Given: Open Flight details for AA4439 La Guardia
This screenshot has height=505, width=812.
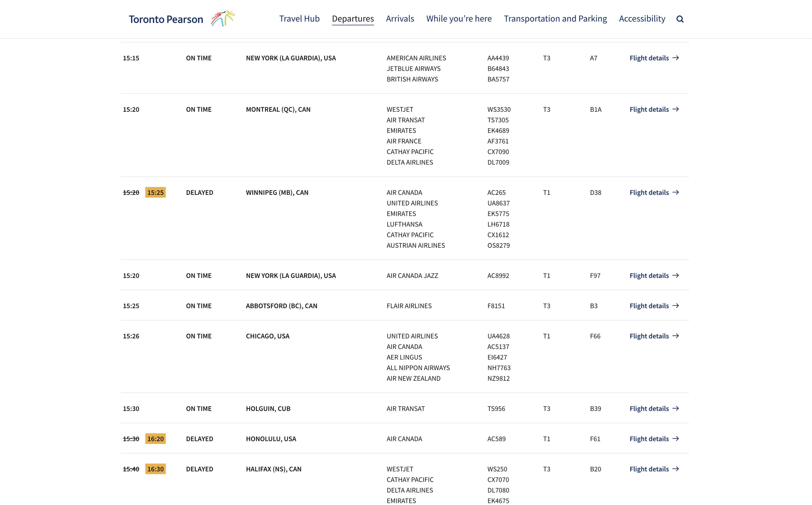Looking at the screenshot, I should coord(649,58).
